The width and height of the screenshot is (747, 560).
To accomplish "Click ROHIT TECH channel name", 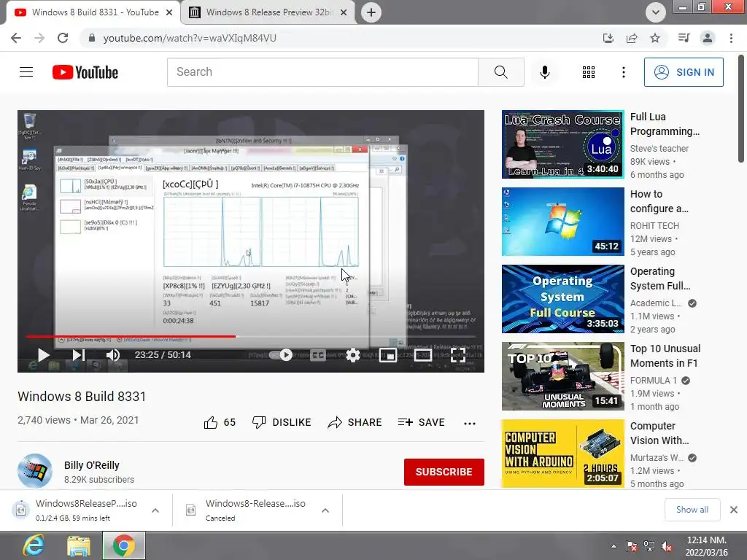I will click(654, 226).
